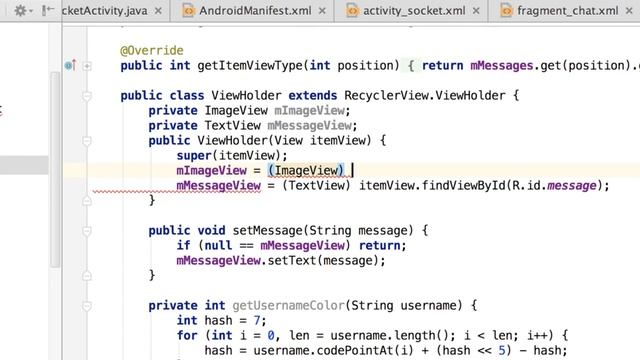Click the fragment_chat.xml file icon
Viewport: 640px width, 360px height.
[506, 11]
